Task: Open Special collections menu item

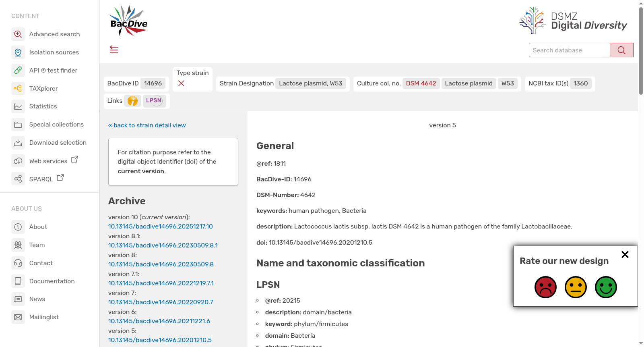Action: click(x=56, y=125)
